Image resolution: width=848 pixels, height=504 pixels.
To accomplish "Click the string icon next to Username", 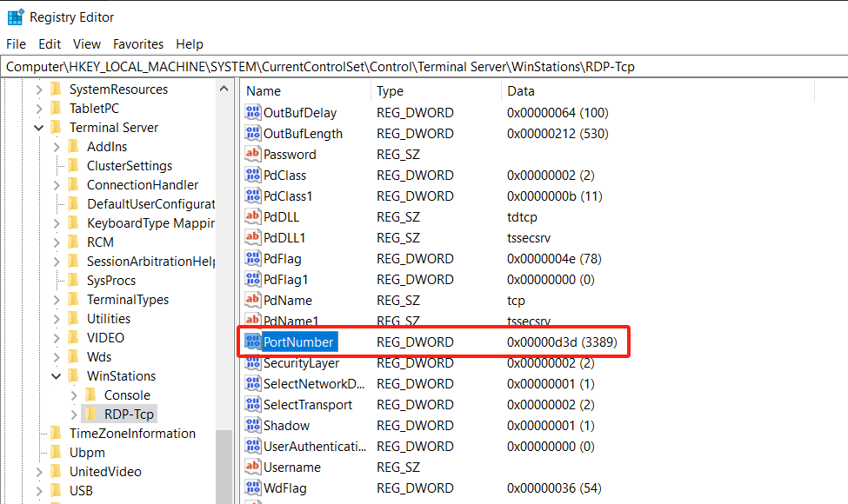I will point(253,468).
